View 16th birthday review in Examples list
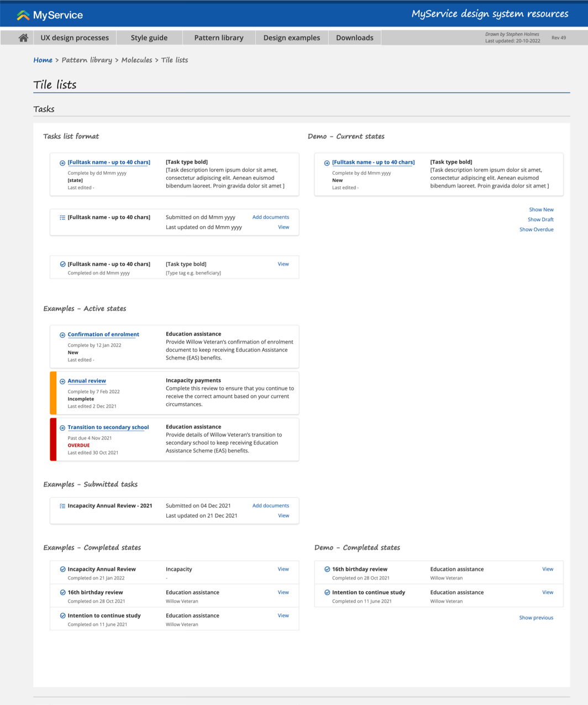This screenshot has width=588, height=705. click(283, 592)
